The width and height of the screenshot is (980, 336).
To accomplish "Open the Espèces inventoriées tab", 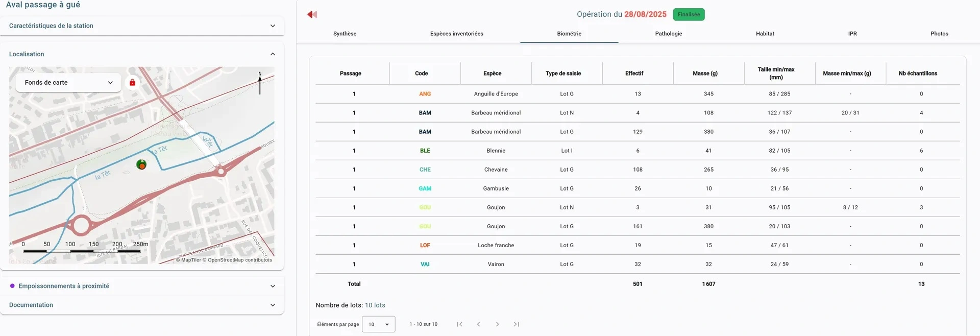I will point(456,34).
